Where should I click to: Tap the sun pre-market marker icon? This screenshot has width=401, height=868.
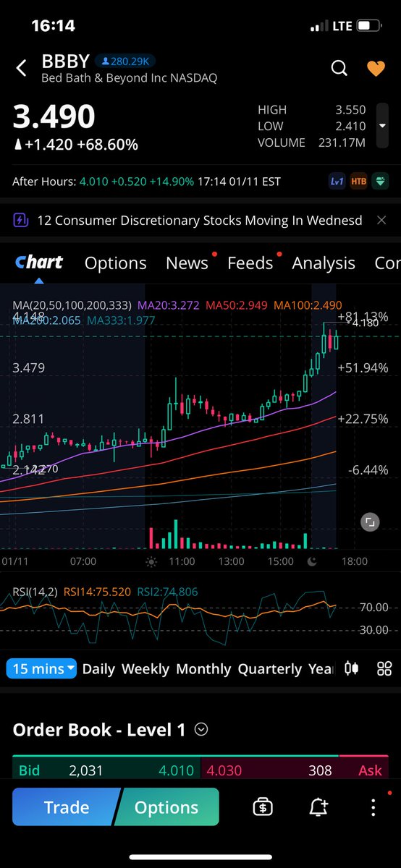tap(151, 561)
